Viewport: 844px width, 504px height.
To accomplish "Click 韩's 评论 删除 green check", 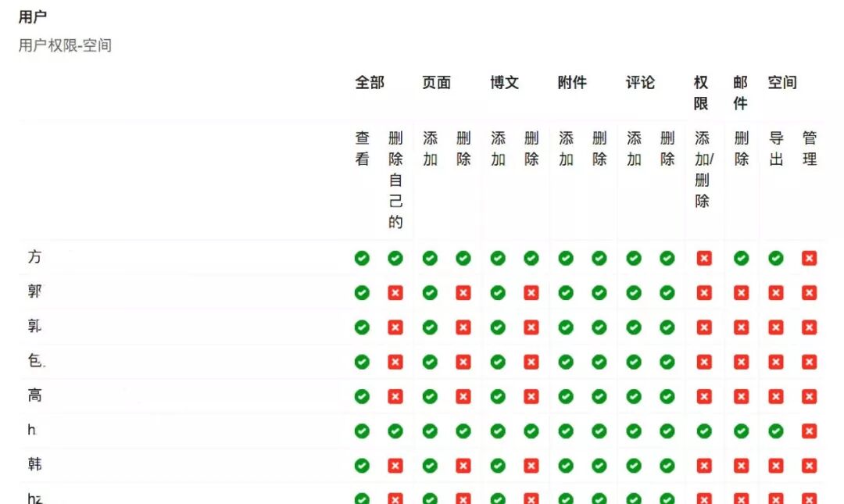I will (x=667, y=465).
